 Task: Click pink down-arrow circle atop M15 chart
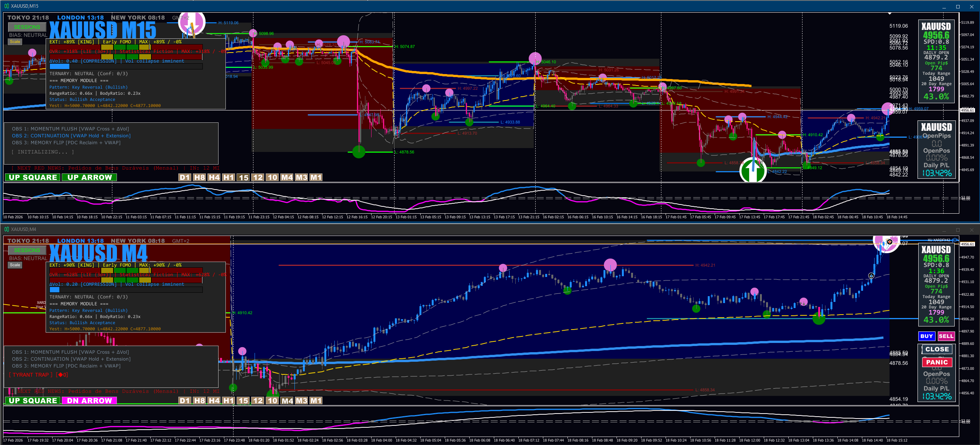pos(192,22)
